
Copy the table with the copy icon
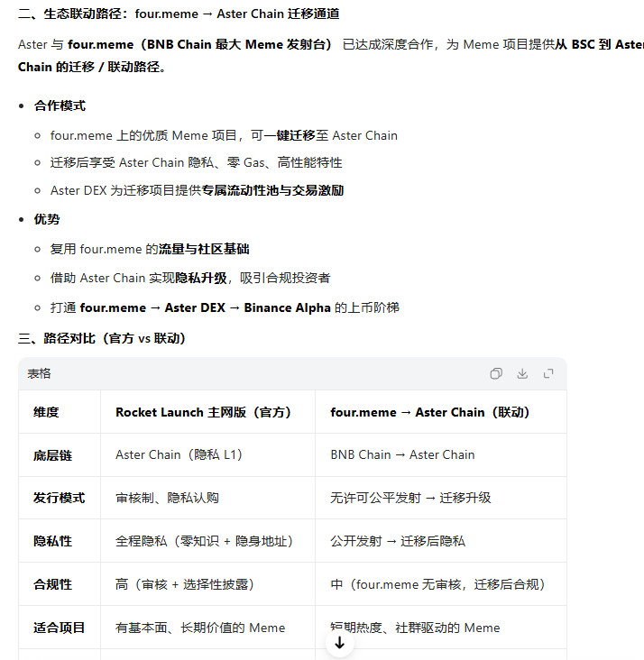coord(496,373)
